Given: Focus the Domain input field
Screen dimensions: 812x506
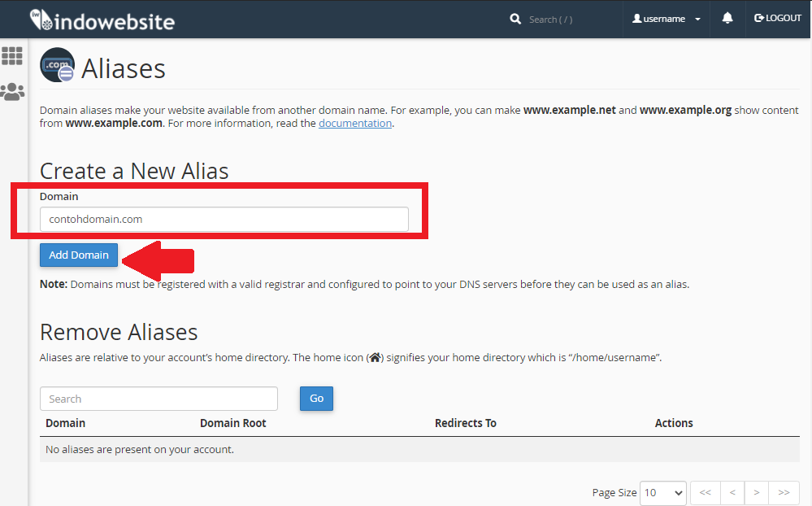Looking at the screenshot, I should [x=224, y=219].
